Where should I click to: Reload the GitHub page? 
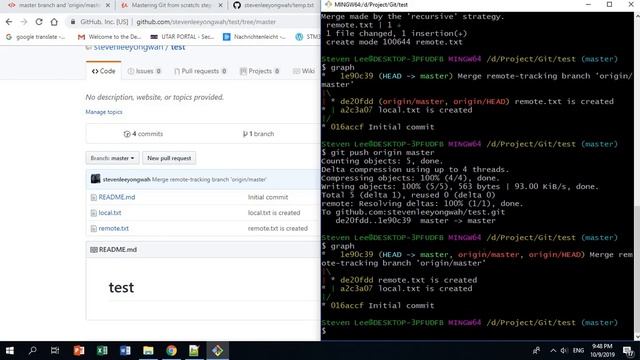(x=39, y=22)
